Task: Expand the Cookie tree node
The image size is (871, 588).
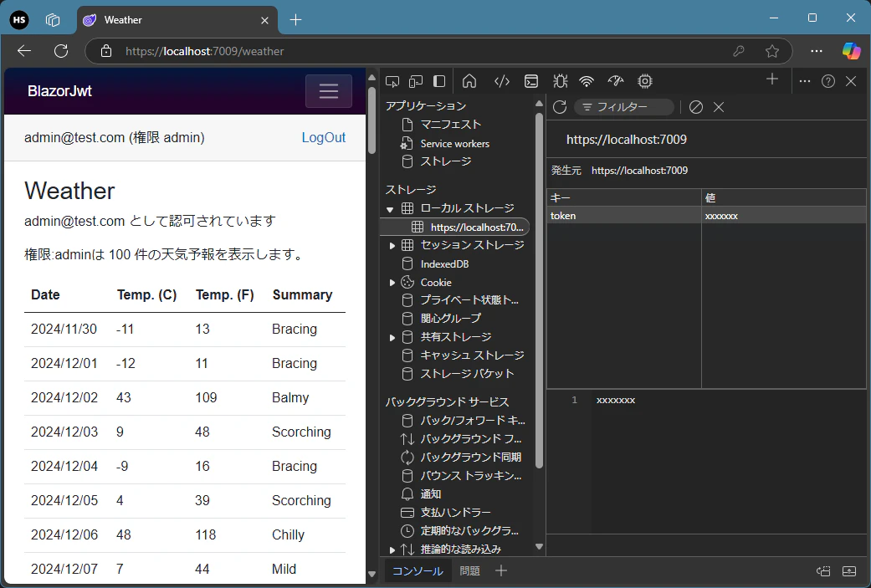Action: click(392, 283)
